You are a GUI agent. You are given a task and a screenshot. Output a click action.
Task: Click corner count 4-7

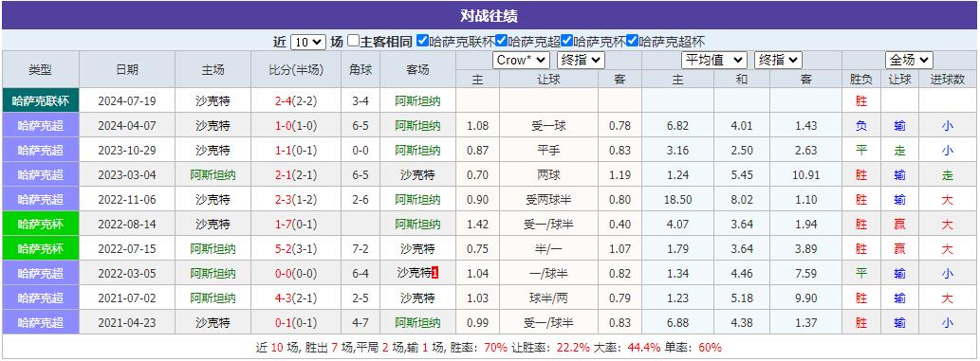click(x=361, y=323)
